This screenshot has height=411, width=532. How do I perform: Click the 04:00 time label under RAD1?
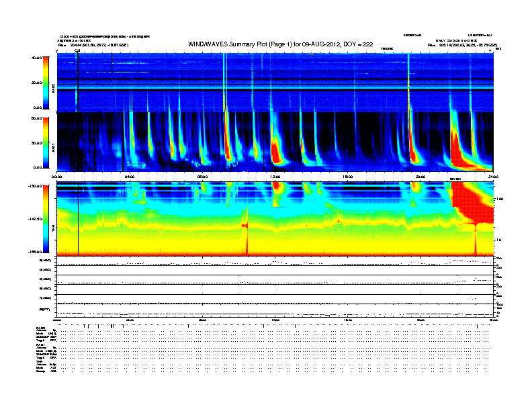[x=130, y=177]
